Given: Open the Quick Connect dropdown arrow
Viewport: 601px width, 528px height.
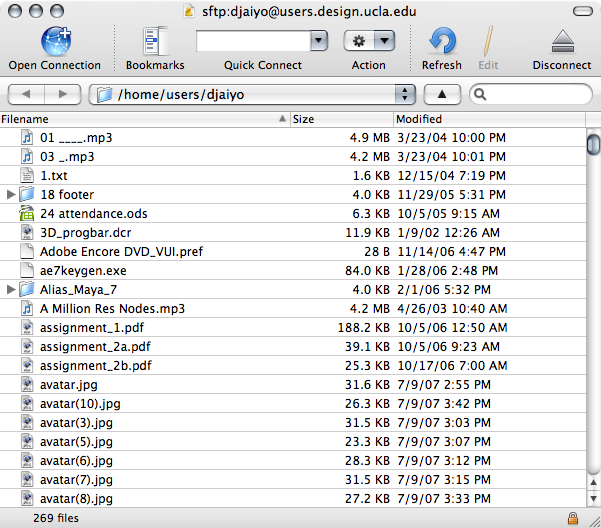Looking at the screenshot, I should point(319,41).
